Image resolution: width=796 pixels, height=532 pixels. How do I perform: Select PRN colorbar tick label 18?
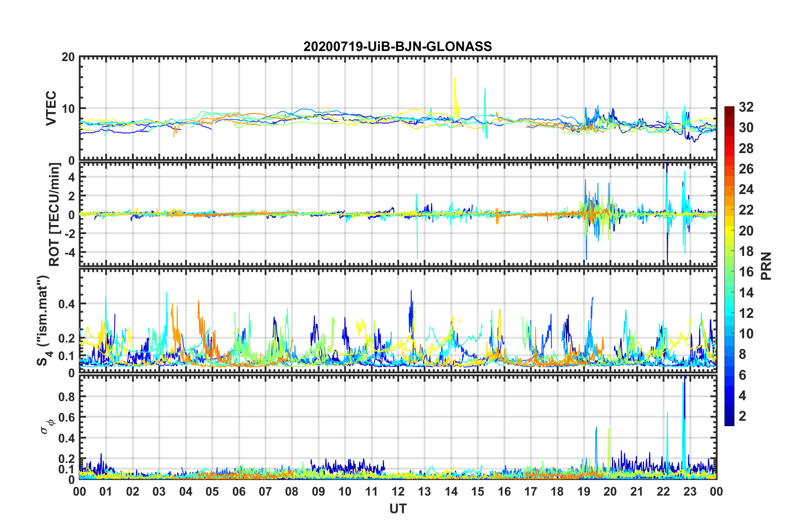(746, 251)
